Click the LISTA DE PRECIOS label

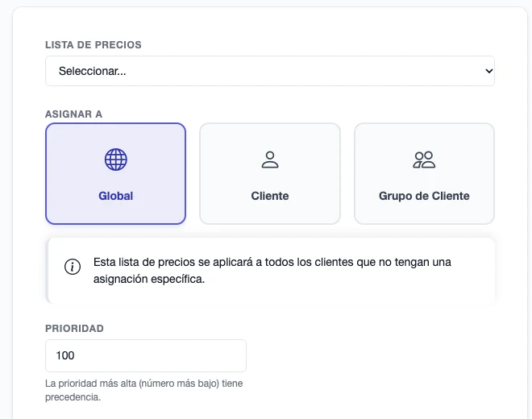point(94,45)
